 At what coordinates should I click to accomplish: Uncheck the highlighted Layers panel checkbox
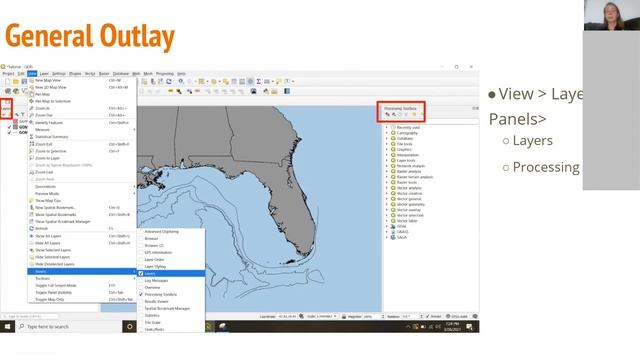[141, 273]
